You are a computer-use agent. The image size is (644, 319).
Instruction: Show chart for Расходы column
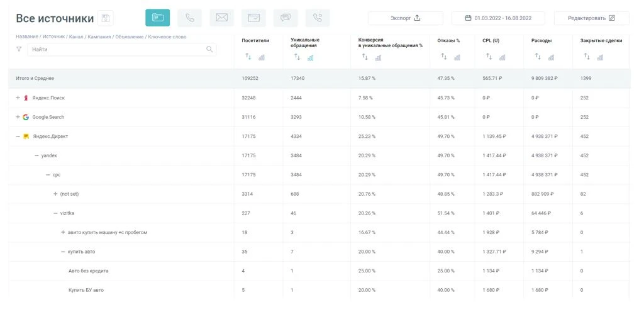(551, 57)
